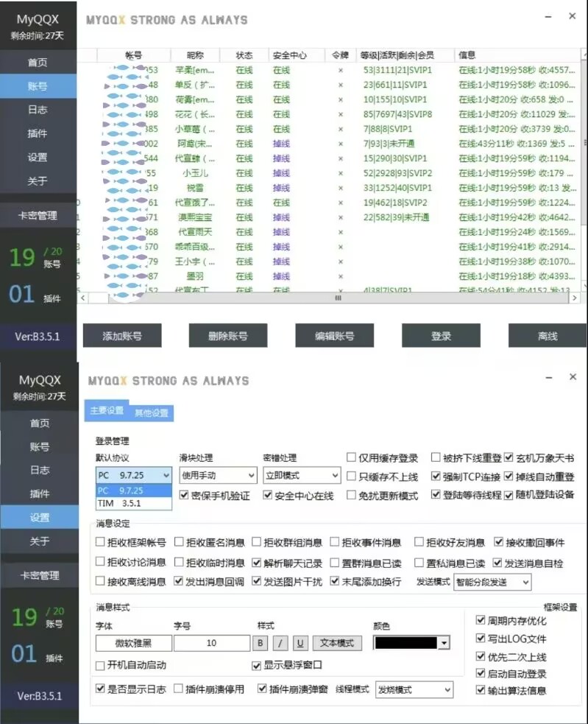Click the 字号 input field showing 10
Screen dimensions: 588x724
pos(211,643)
